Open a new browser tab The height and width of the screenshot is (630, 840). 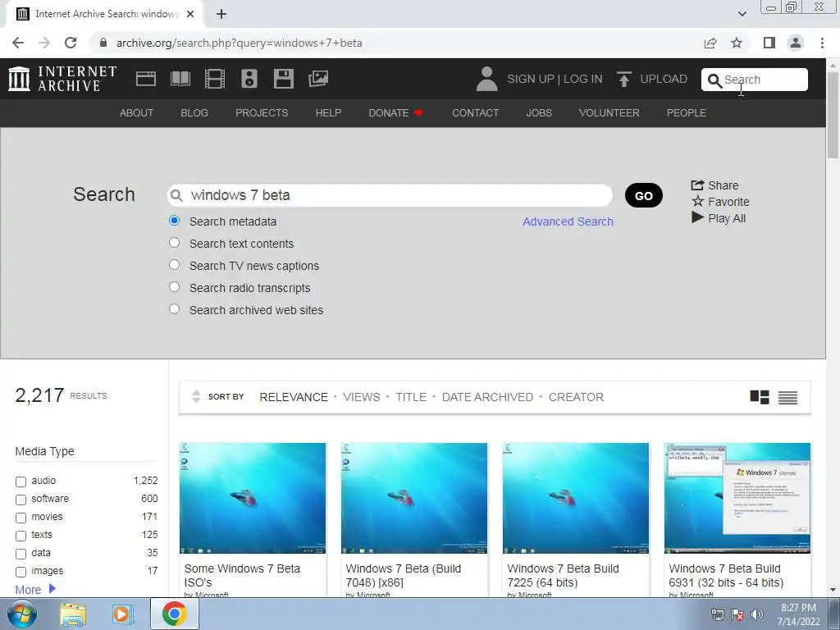coord(221,14)
